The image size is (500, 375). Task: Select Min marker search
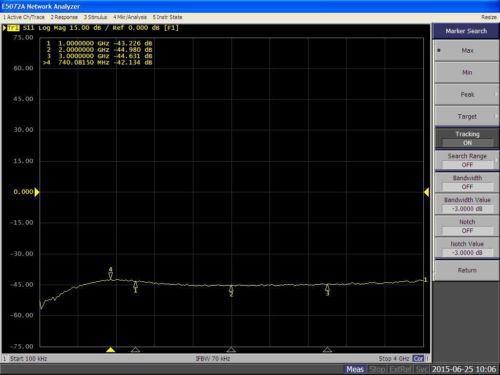point(467,72)
